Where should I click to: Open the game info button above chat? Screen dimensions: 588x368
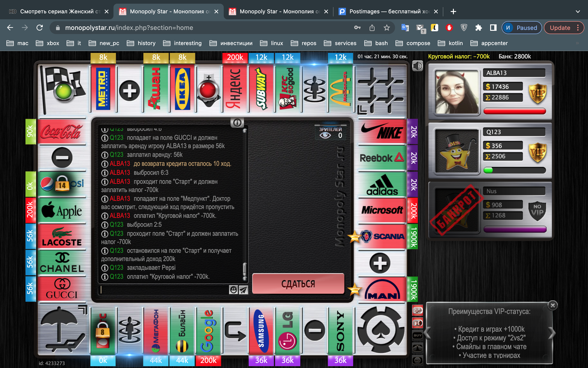[237, 122]
